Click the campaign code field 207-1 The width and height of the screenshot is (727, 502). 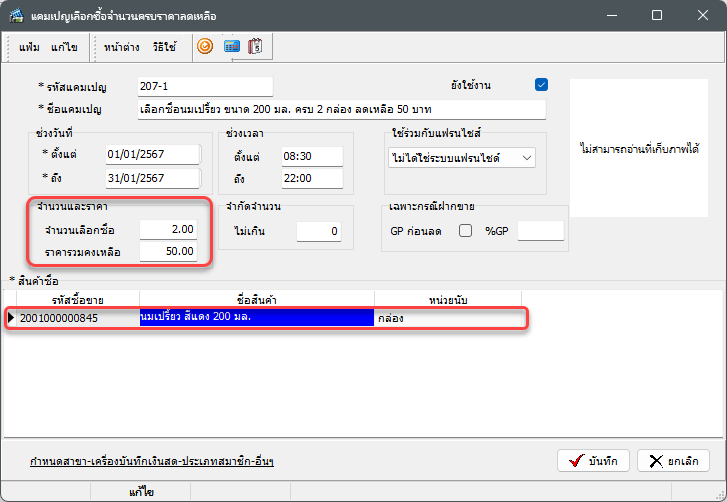coord(204,86)
